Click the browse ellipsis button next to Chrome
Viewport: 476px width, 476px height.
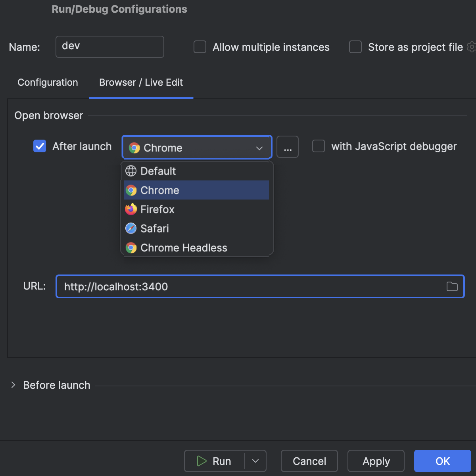(288, 147)
